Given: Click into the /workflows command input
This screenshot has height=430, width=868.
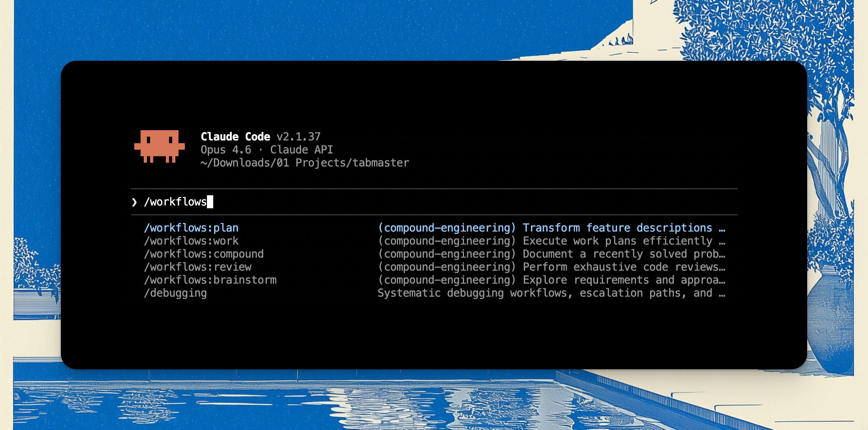Looking at the screenshot, I should coord(175,202).
